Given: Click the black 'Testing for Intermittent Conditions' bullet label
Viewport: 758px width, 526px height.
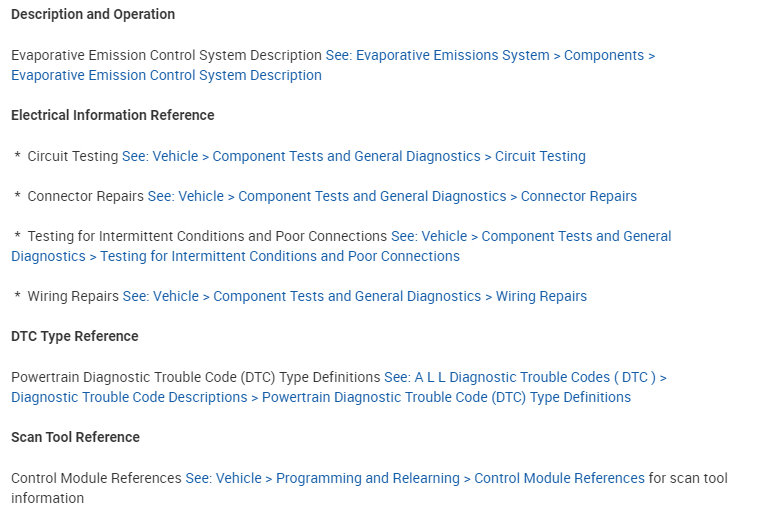Looking at the screenshot, I should (x=207, y=237).
